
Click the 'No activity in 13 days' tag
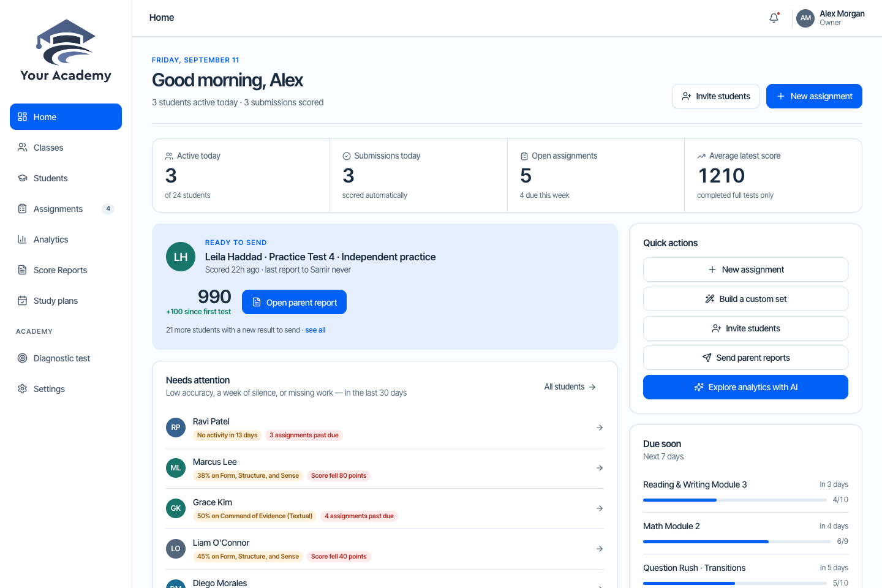[x=227, y=435]
